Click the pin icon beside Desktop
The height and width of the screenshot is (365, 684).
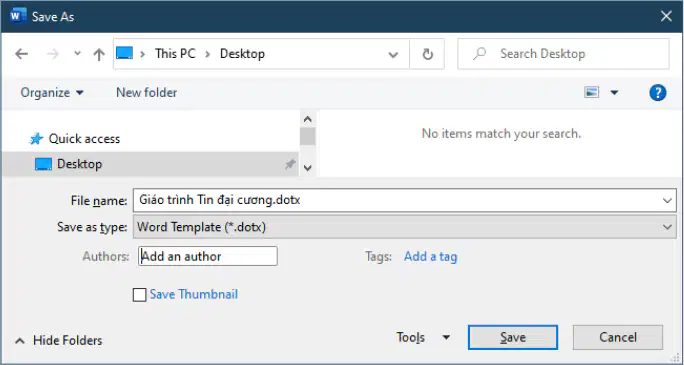pos(290,164)
